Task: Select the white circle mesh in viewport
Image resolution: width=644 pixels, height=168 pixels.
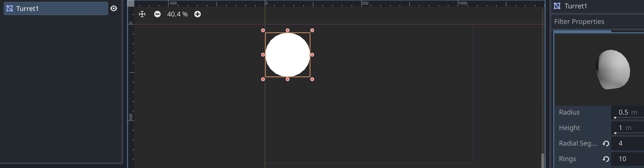Action: [x=288, y=55]
